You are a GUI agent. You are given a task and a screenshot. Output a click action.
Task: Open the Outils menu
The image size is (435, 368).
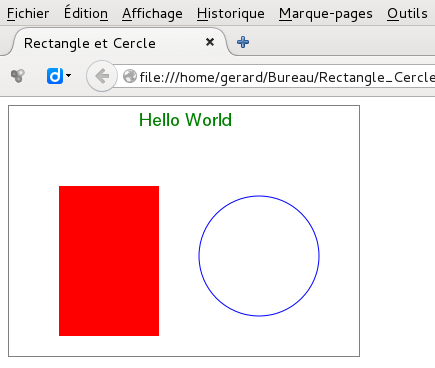[407, 14]
